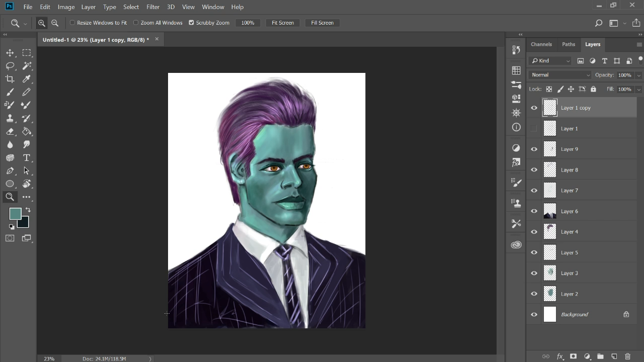
Task: Swap foreground and background colors
Action: (28, 210)
